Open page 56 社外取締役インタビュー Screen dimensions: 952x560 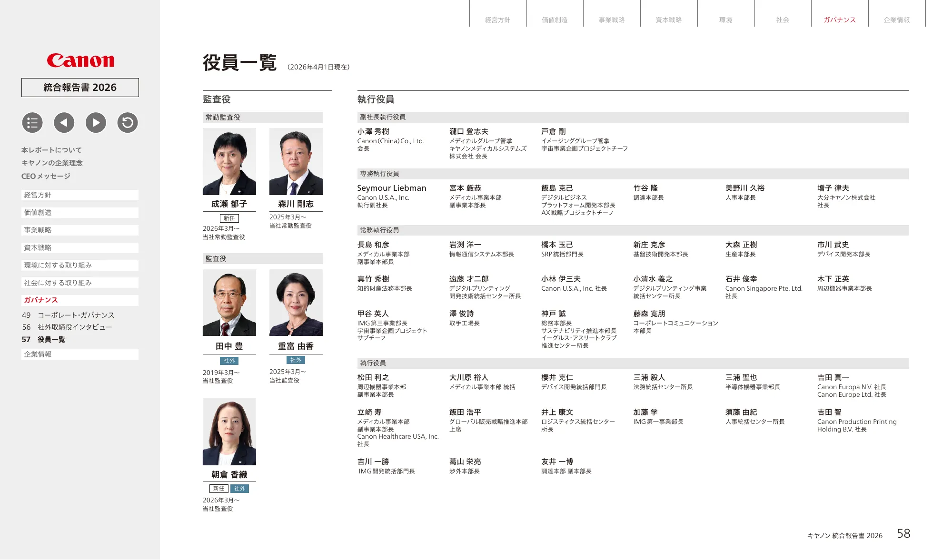[x=67, y=327]
